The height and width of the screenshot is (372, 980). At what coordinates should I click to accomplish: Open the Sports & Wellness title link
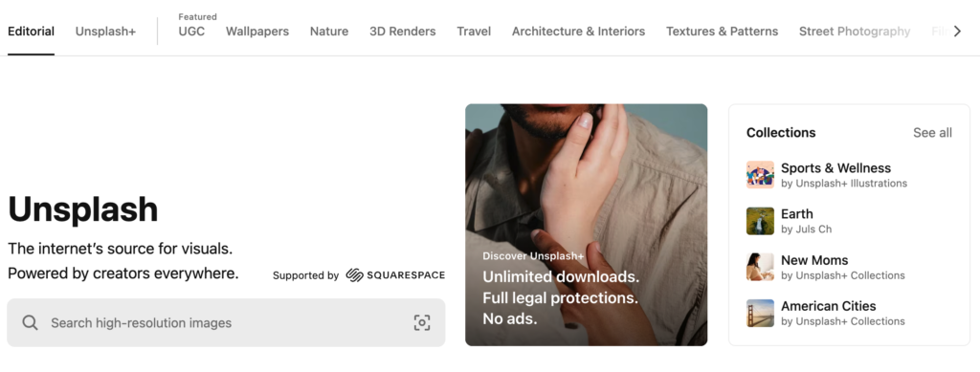pyautogui.click(x=835, y=168)
